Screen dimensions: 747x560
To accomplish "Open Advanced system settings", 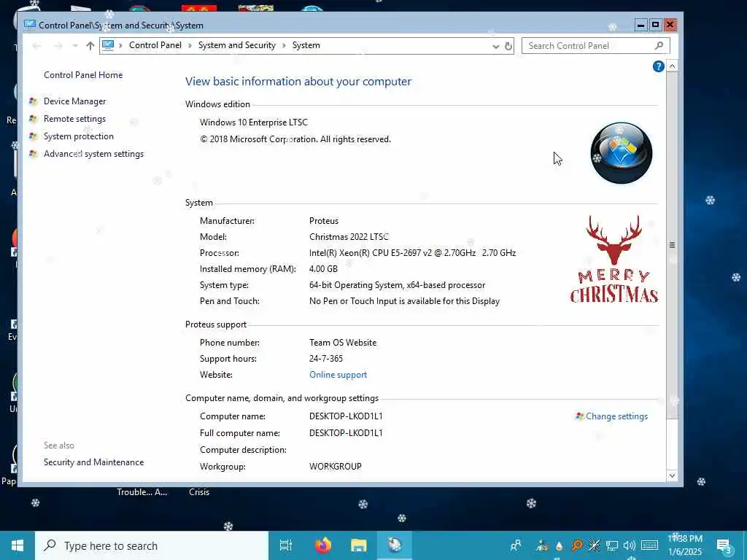I will point(93,155).
